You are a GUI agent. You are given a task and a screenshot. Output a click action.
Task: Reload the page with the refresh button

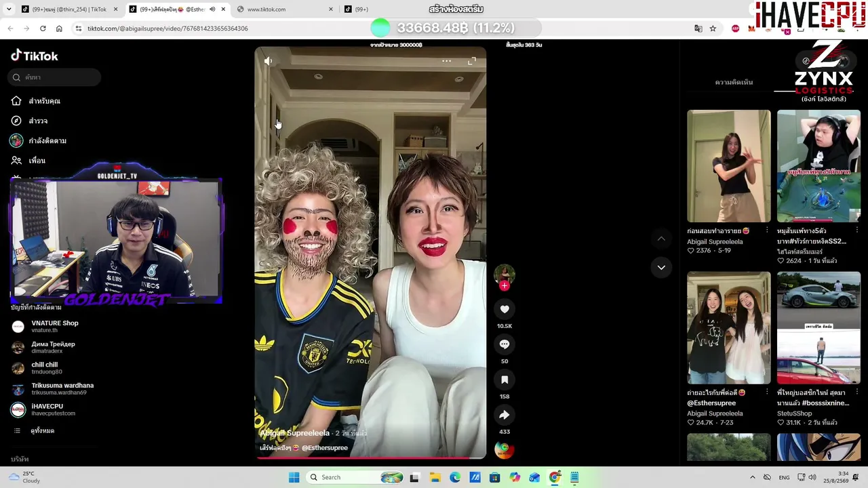(x=43, y=28)
